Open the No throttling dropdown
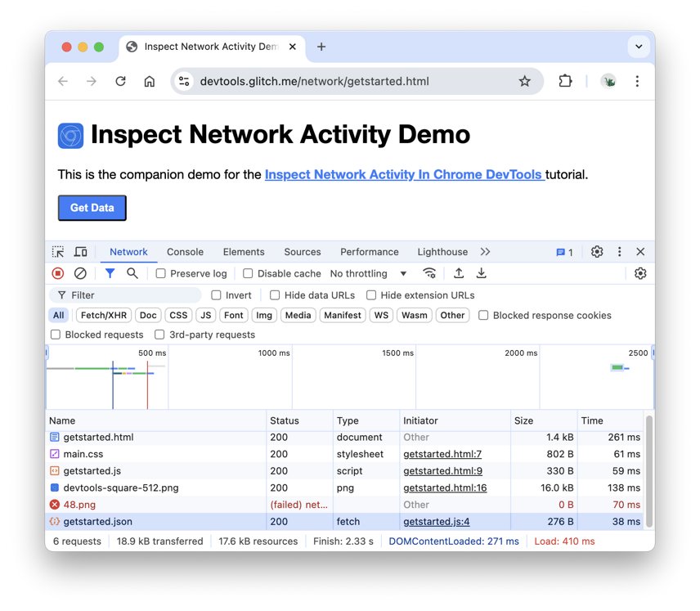700x611 pixels. 368,273
